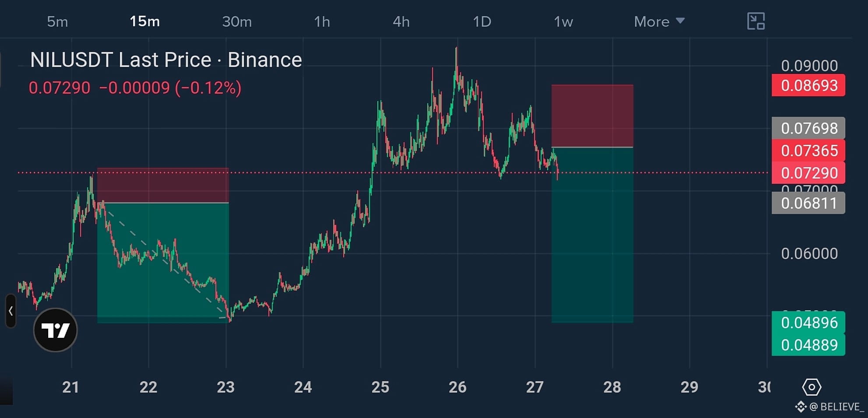Select the left short position red stop zone
This screenshot has width=868, height=418.
[x=163, y=185]
